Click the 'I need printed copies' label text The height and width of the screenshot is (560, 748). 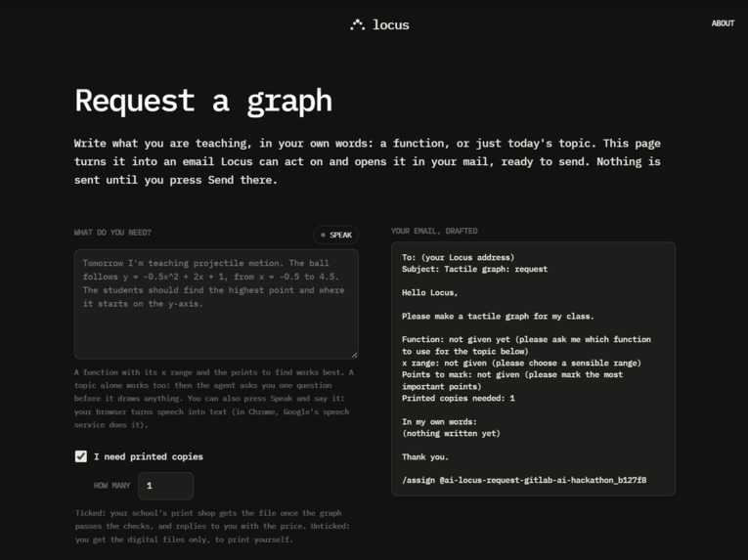(x=149, y=456)
